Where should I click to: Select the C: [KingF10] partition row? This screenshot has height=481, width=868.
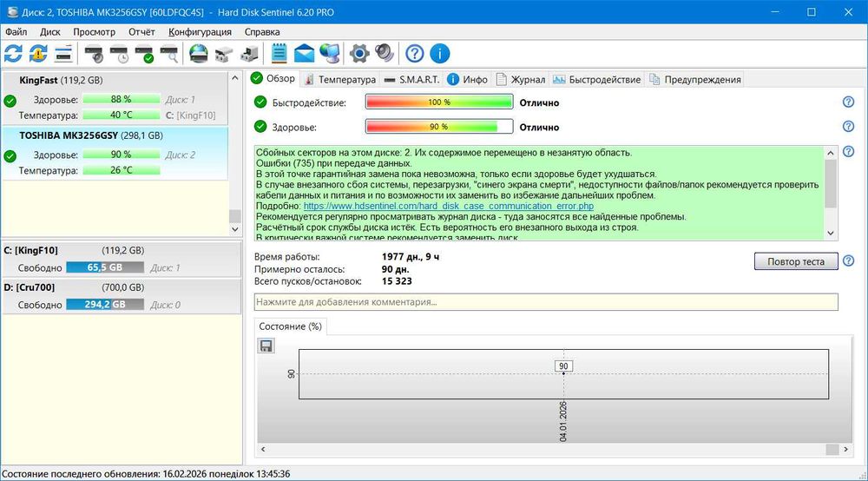click(x=122, y=259)
